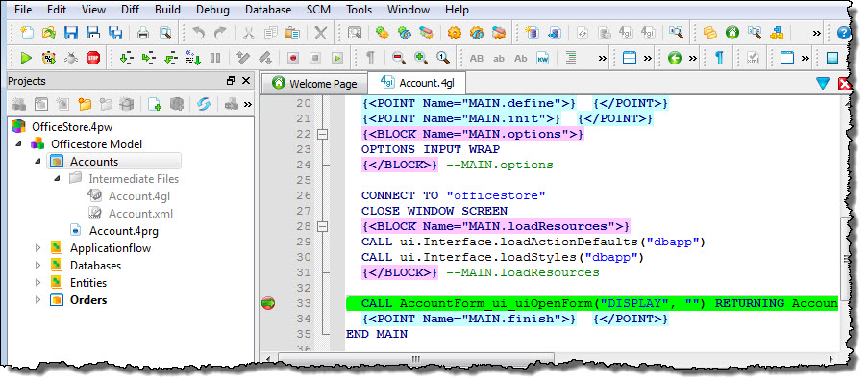Click the blue Help question mark icon
The image size is (868, 384).
pyautogui.click(x=844, y=34)
